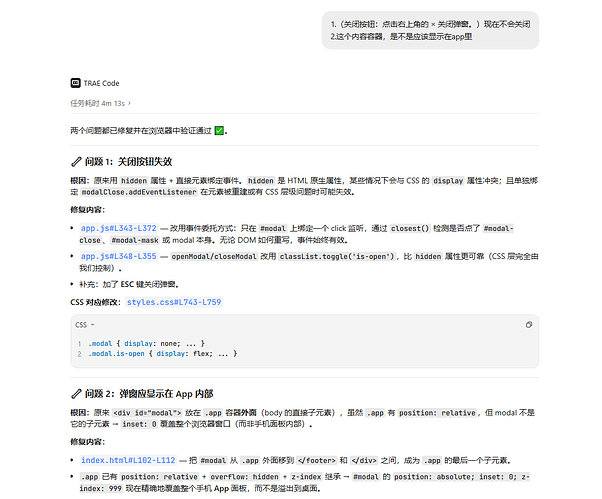The height and width of the screenshot is (499, 602).
Task: Click the </footer> inline code
Action: pos(317,460)
